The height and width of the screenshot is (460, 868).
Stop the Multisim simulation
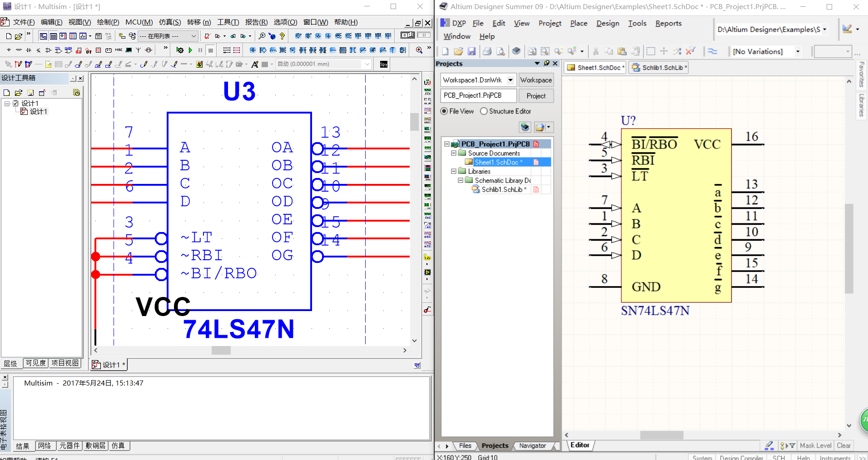point(210,50)
